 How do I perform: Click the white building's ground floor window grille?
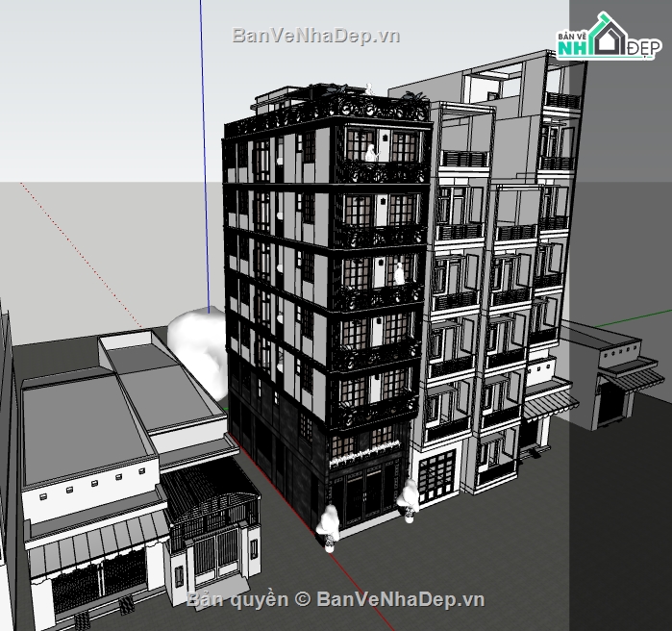(439, 478)
